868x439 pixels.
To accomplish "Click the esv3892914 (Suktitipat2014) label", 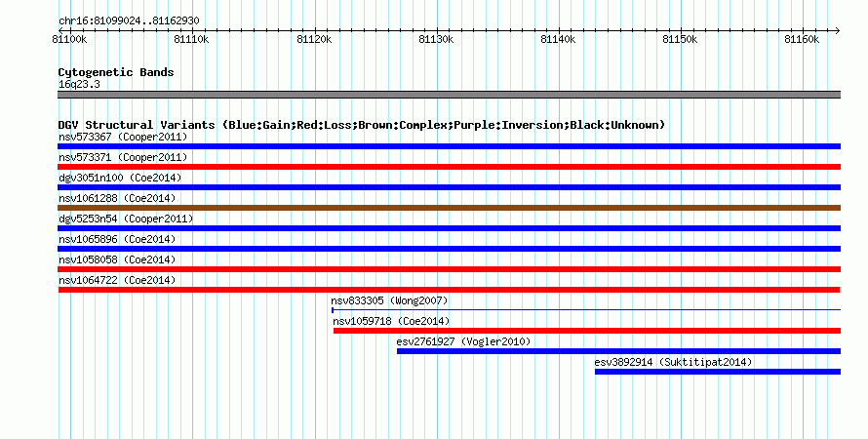I will (673, 362).
